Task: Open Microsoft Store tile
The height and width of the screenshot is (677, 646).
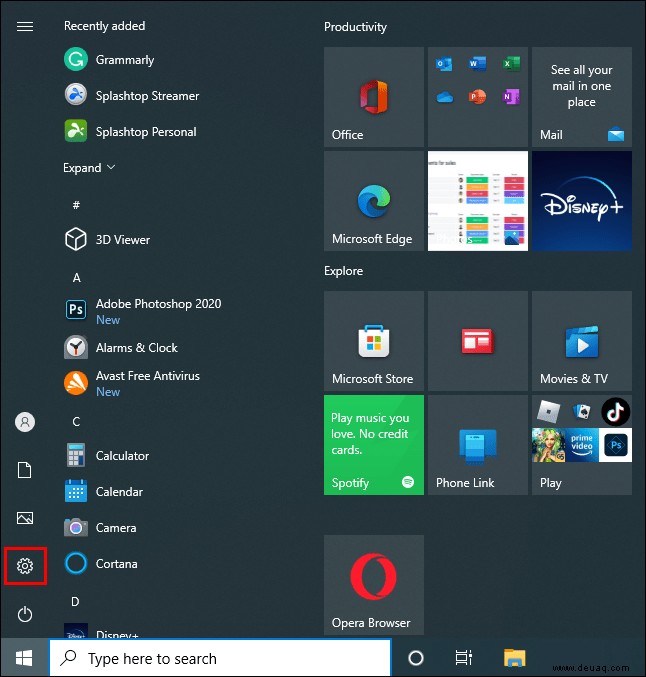Action: (x=374, y=341)
